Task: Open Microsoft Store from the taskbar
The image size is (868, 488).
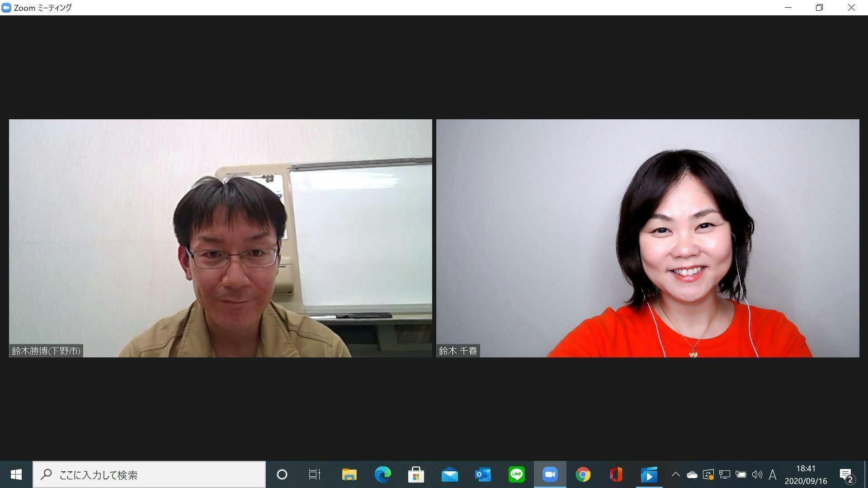Action: pyautogui.click(x=416, y=474)
